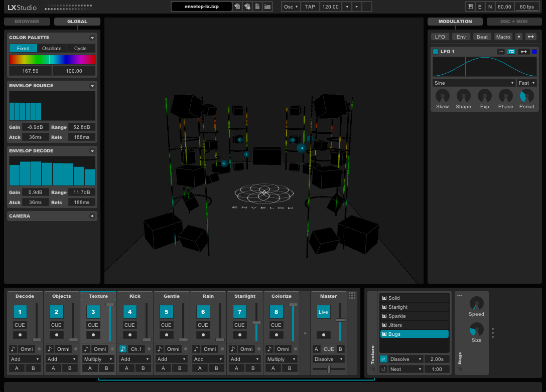
Task: Toggle the auto-cycle loop icon beside Next
Action: tap(383, 369)
